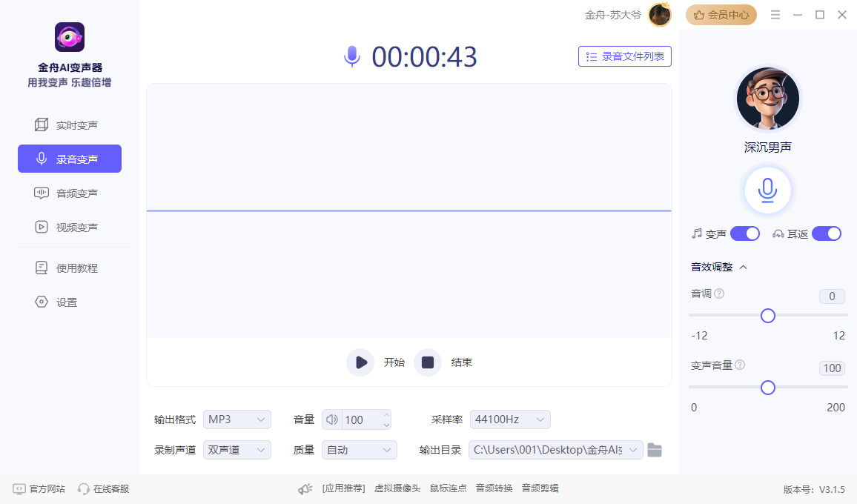Open the hamburger menu at top right
Image resolution: width=857 pixels, height=504 pixels.
point(775,14)
